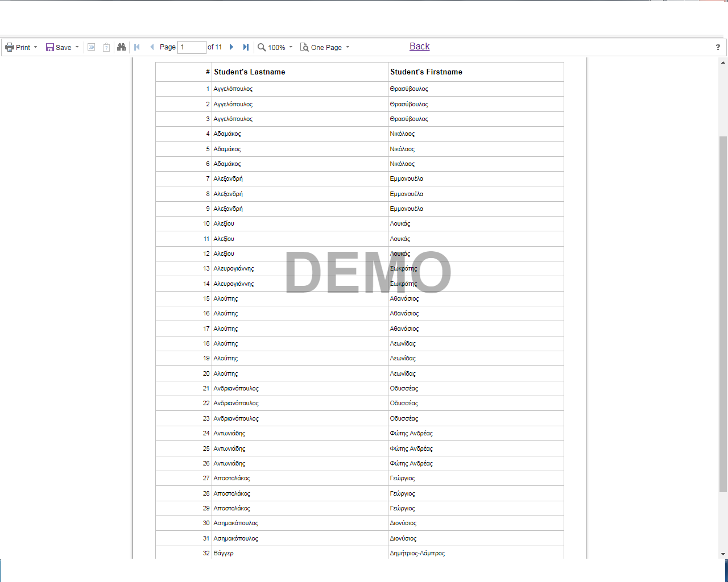Click the # column header
The image size is (728, 582).
click(208, 72)
